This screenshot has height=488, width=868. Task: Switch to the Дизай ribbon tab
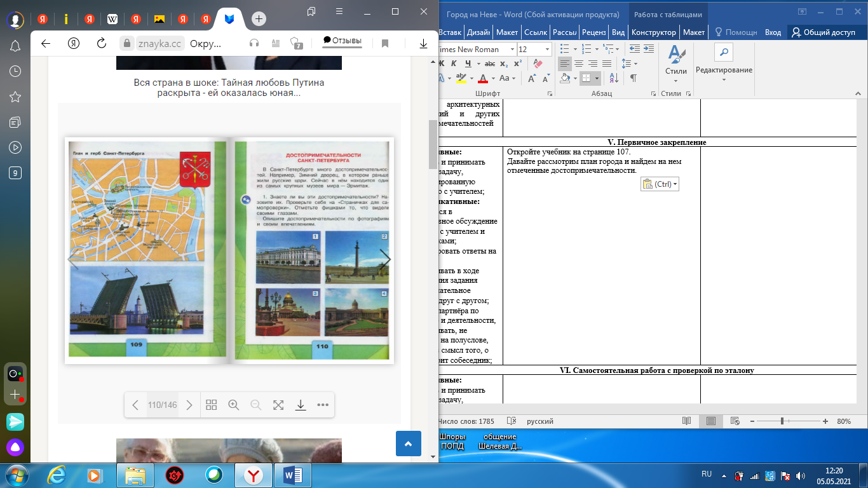click(x=477, y=32)
